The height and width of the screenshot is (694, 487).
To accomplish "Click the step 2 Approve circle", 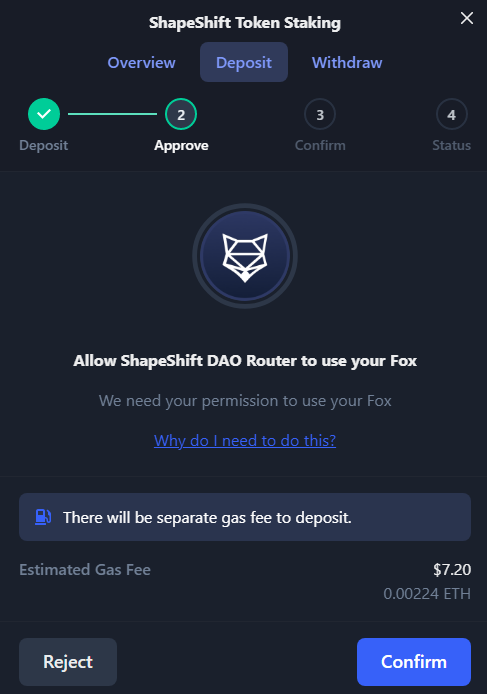I will point(181,114).
